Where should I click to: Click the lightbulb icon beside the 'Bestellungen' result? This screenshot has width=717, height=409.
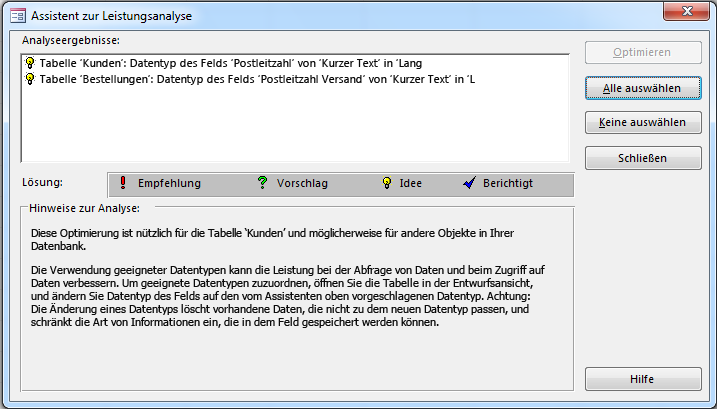pyautogui.click(x=29, y=79)
